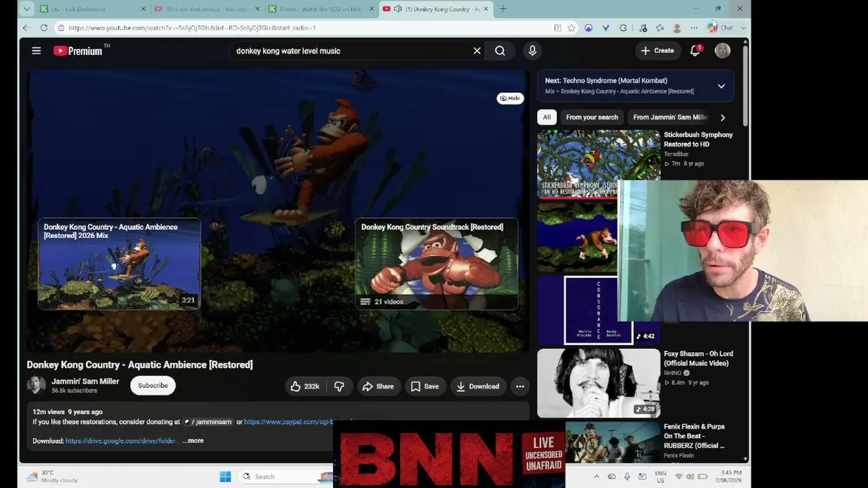Reload the YouTube page
The image size is (868, 488).
(x=44, y=28)
